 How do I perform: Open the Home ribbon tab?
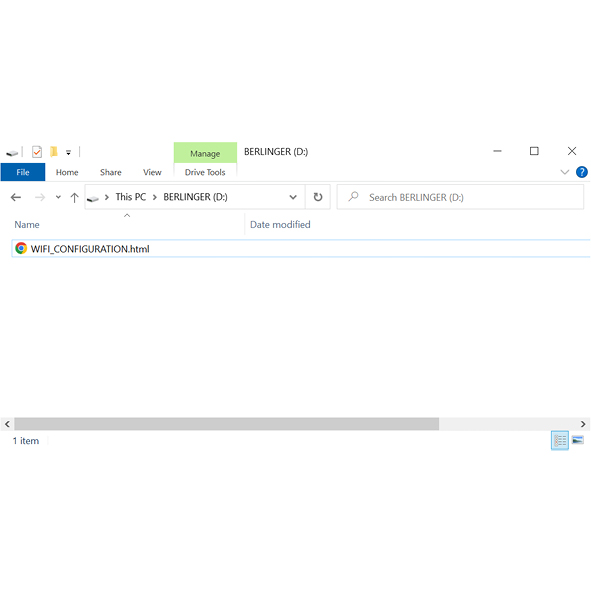point(67,172)
